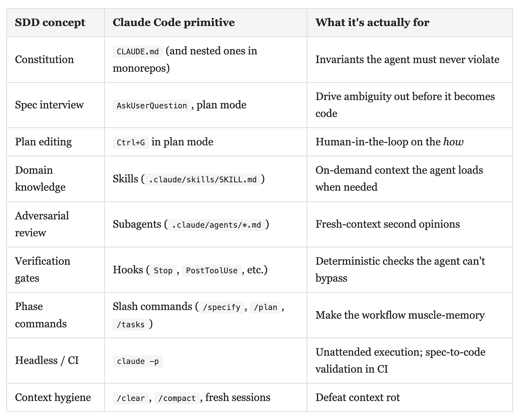Click the .claude/skills/SKILL.md path
This screenshot has width=520, height=420.
(x=202, y=180)
